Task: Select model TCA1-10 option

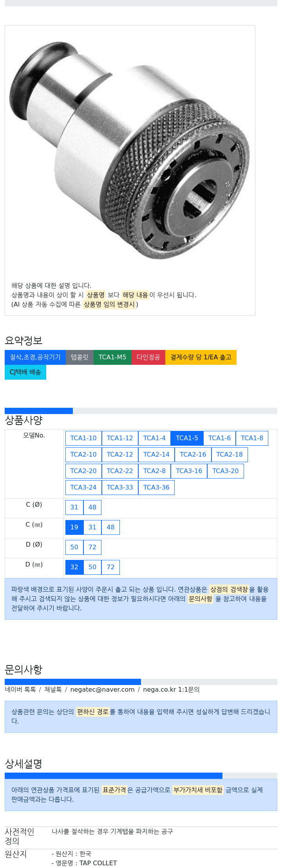Action: [83, 438]
